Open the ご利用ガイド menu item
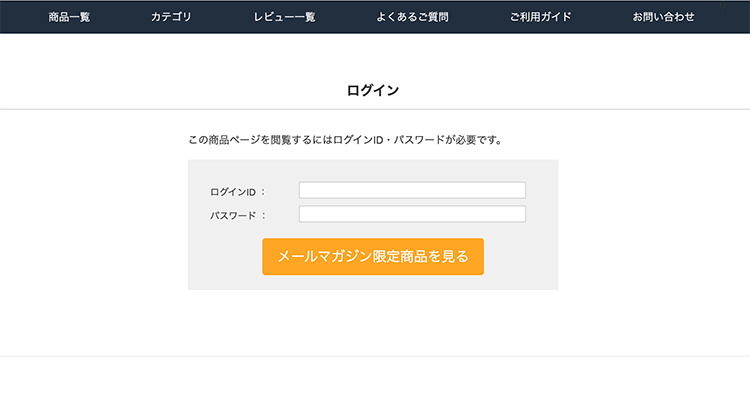Screen dimensions: 750x403 pos(540,17)
